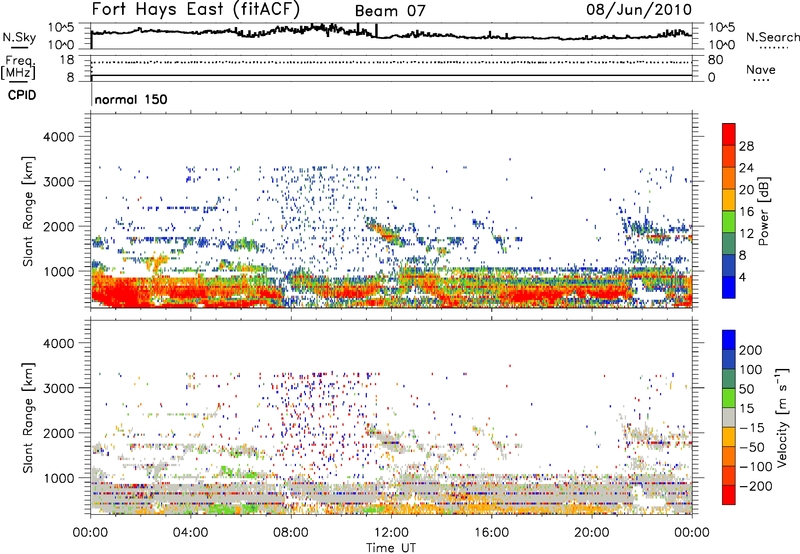Click the '04:00' time axis label
The image size is (800, 554).
(x=190, y=533)
